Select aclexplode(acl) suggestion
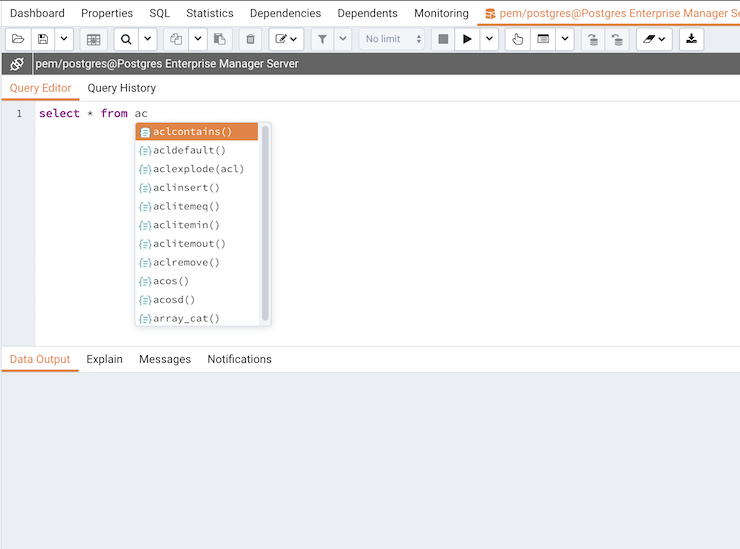The height and width of the screenshot is (549, 740). (197, 169)
